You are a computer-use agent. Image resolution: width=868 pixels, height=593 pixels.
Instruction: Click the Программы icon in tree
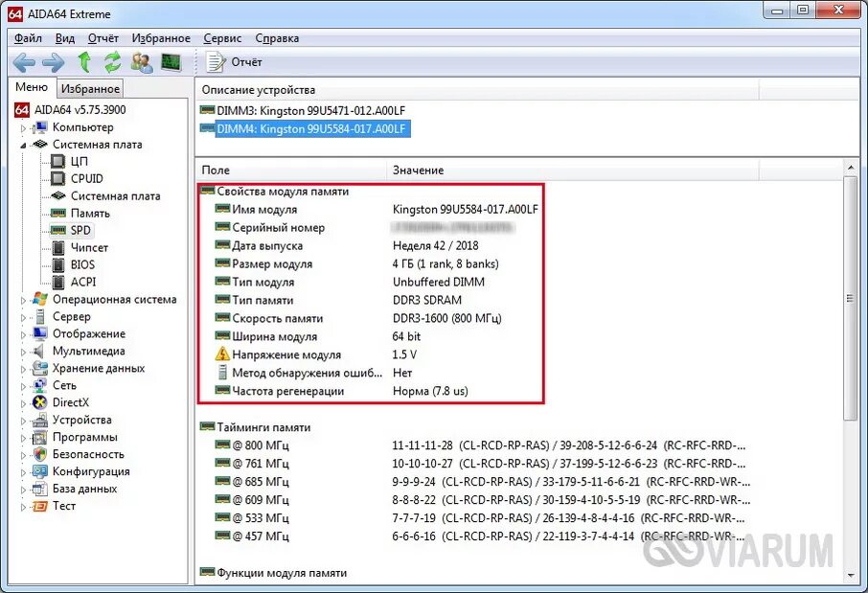[x=40, y=438]
